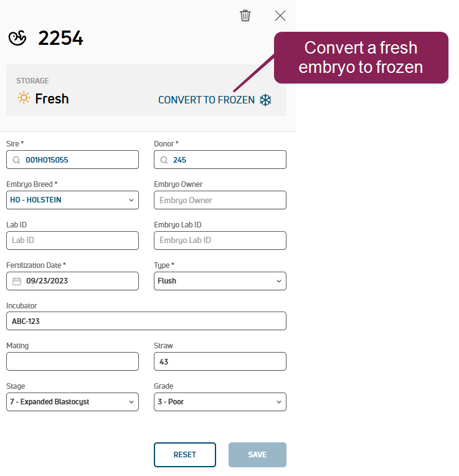Screen dimensions: 459x476
Task: Click the snowflake freeze icon
Action: [265, 100]
